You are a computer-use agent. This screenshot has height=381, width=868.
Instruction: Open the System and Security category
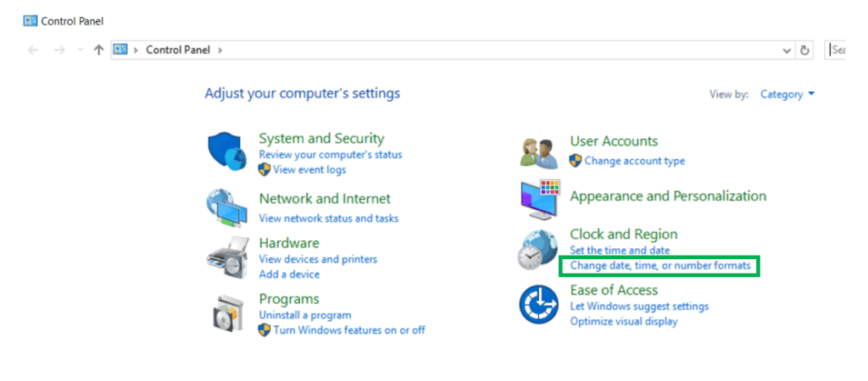point(321,139)
